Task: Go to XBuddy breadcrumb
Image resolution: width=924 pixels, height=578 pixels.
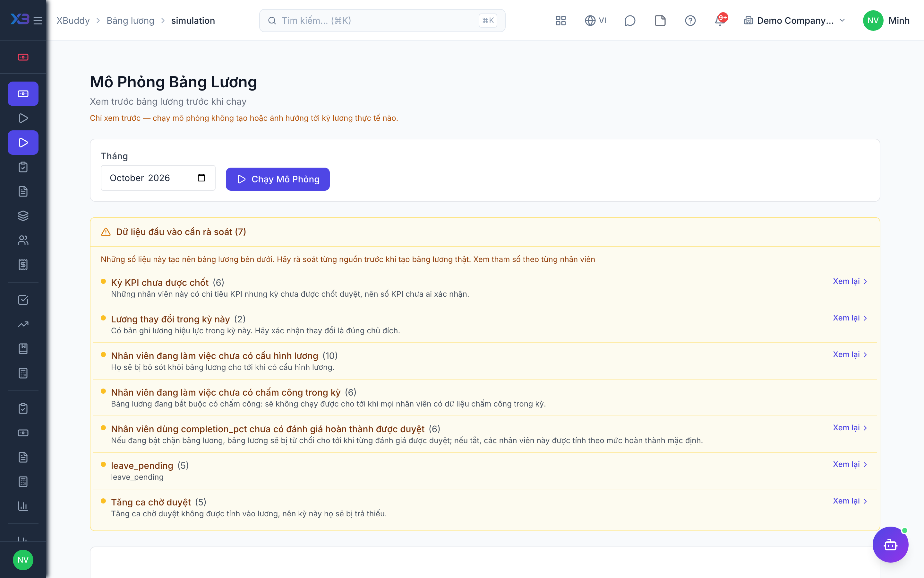Action: tap(73, 20)
